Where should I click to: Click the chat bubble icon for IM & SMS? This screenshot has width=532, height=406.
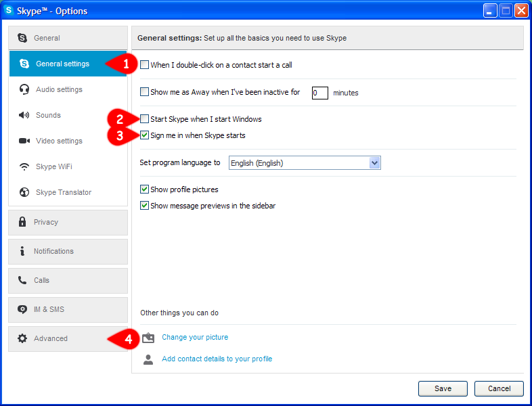(x=22, y=309)
